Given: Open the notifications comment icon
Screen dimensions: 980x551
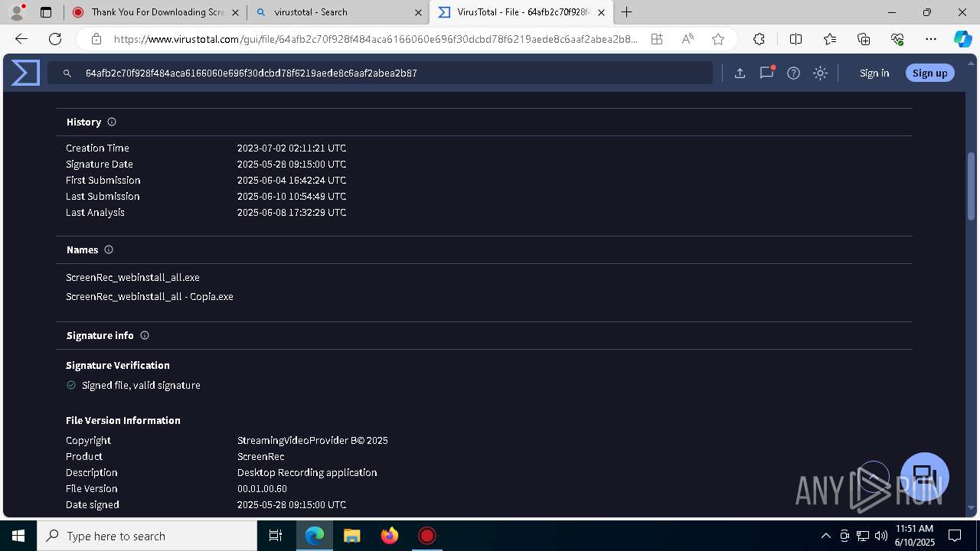Looking at the screenshot, I should click(x=766, y=73).
